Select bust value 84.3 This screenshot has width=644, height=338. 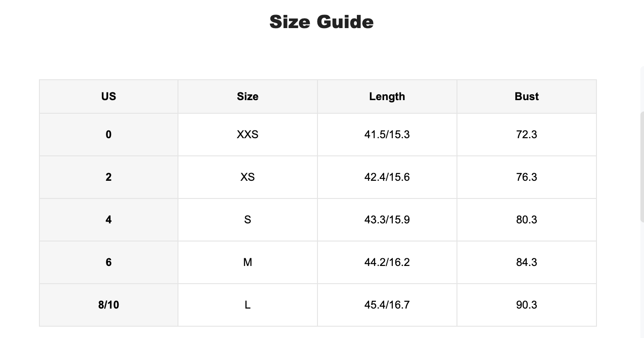(x=527, y=262)
